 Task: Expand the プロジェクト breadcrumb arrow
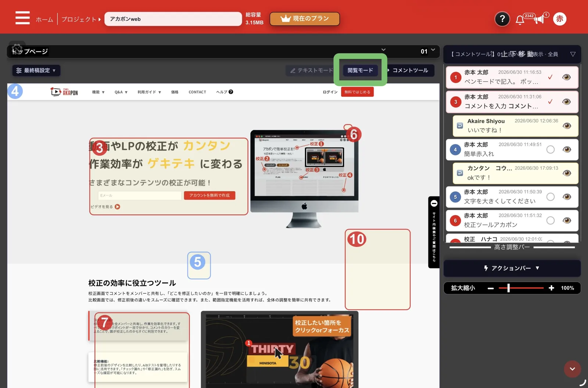(x=100, y=19)
